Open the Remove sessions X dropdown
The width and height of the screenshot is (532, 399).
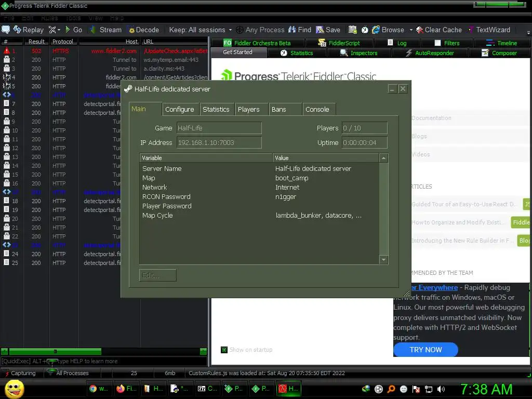(54, 30)
